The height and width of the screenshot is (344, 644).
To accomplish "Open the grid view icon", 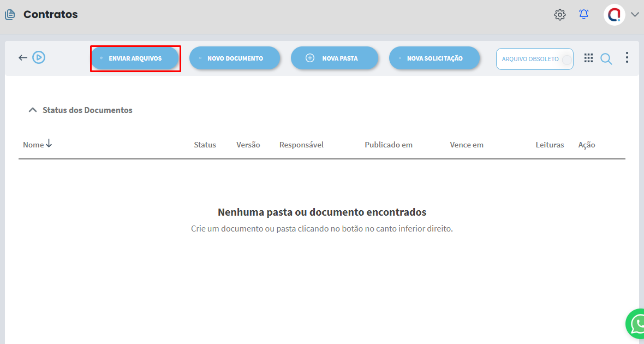I will (588, 58).
